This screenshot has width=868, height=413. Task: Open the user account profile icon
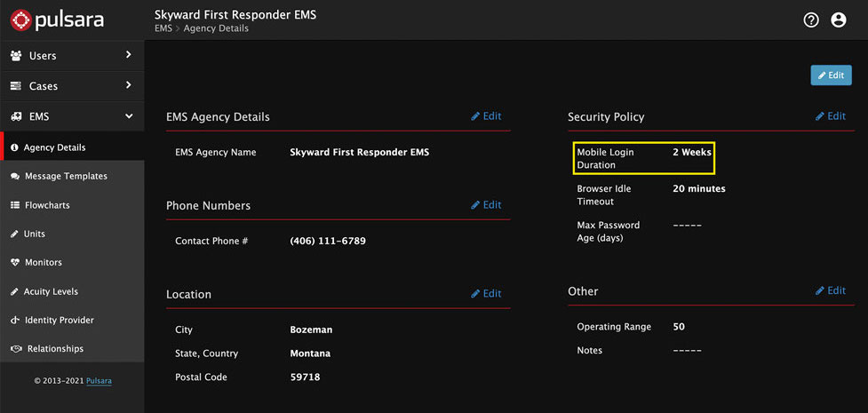pos(838,20)
